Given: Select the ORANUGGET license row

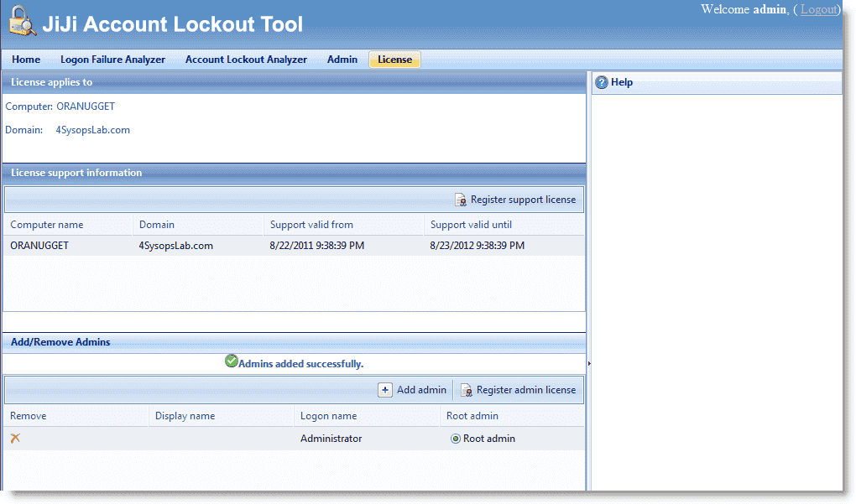Looking at the screenshot, I should tap(294, 246).
